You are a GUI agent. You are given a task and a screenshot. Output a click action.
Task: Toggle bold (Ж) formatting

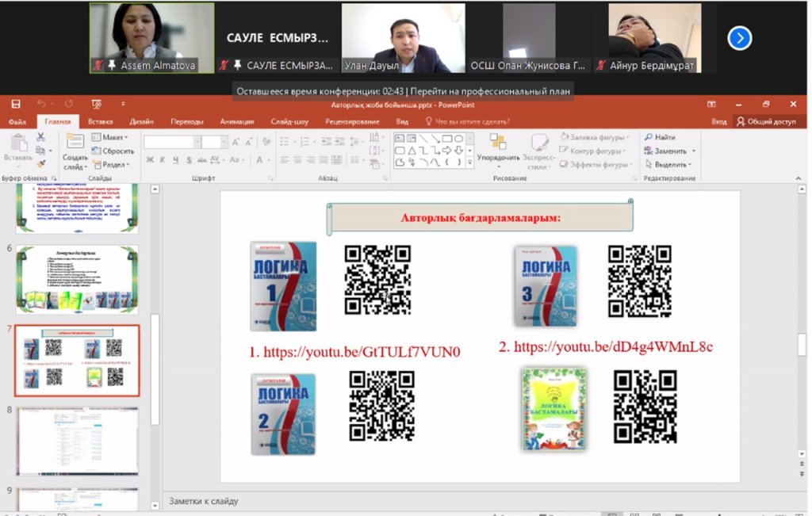pos(150,160)
